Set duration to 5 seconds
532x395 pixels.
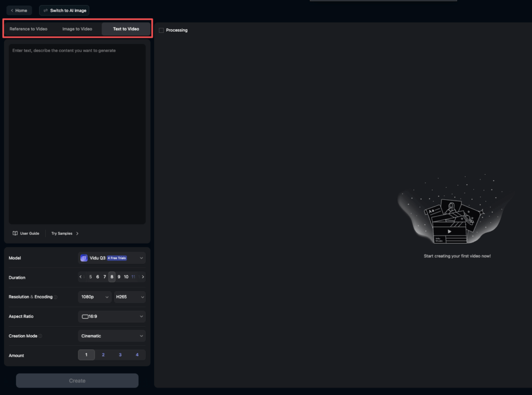[x=90, y=277]
